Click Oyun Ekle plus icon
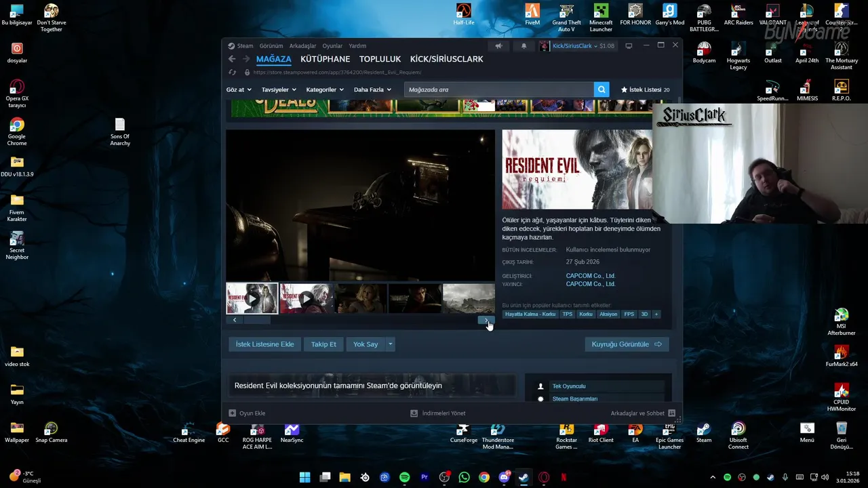 [x=232, y=413]
